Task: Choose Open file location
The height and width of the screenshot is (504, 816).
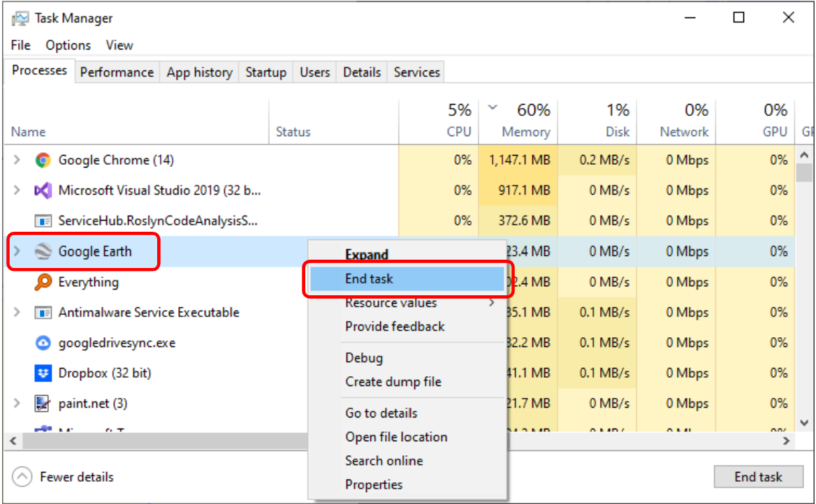Action: pyautogui.click(x=397, y=437)
